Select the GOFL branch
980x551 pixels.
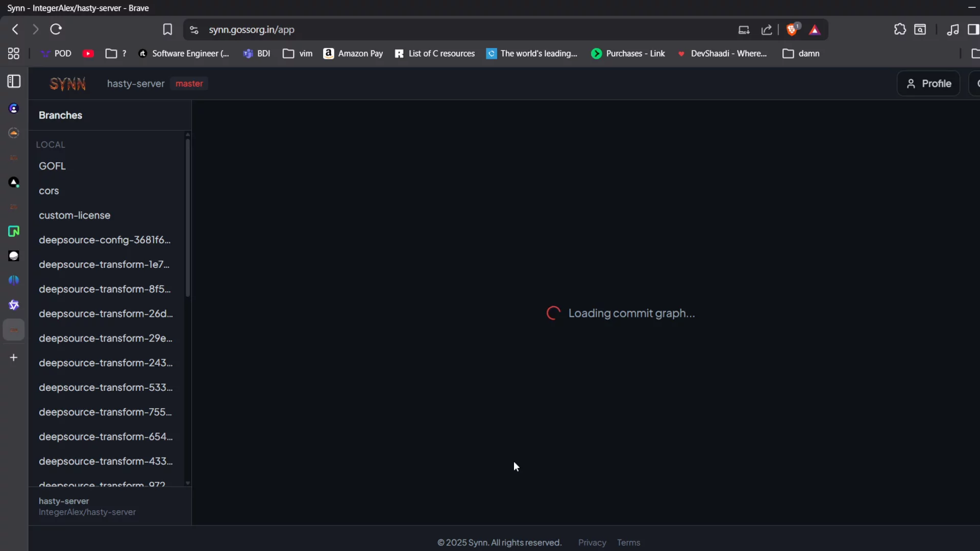click(52, 165)
